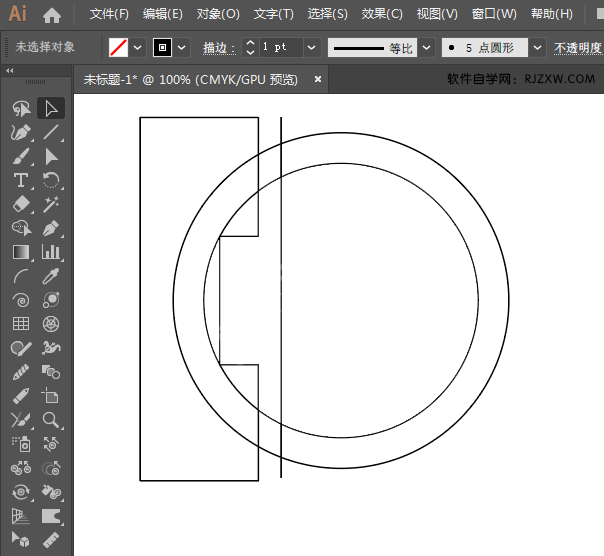Viewport: 604px width, 556px height.
Task: Select the Eyedropper tool
Action: click(51, 276)
